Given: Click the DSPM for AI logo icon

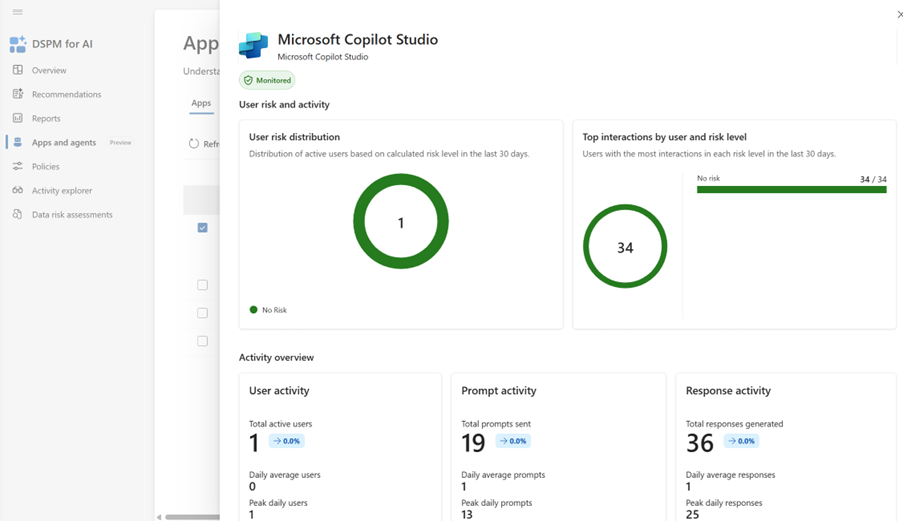Looking at the screenshot, I should click(x=18, y=44).
